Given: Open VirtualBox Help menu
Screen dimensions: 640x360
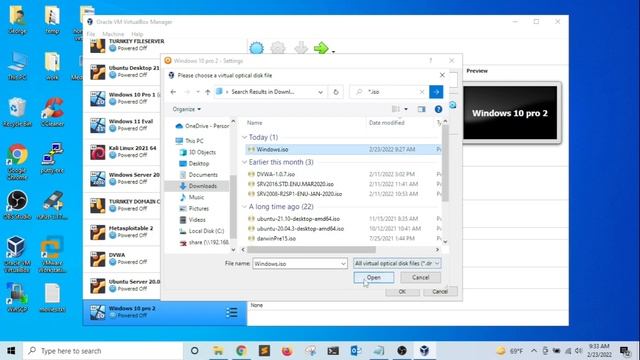Looking at the screenshot, I should (137, 34).
